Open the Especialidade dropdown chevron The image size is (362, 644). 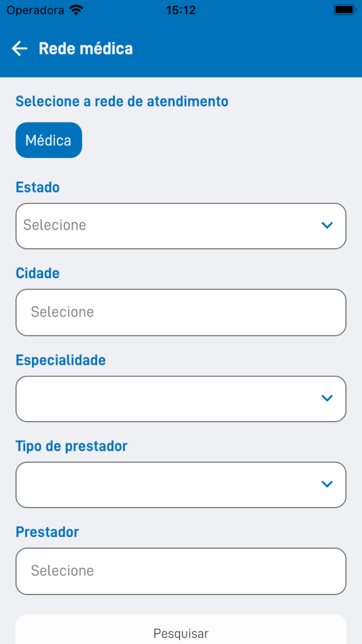point(326,398)
